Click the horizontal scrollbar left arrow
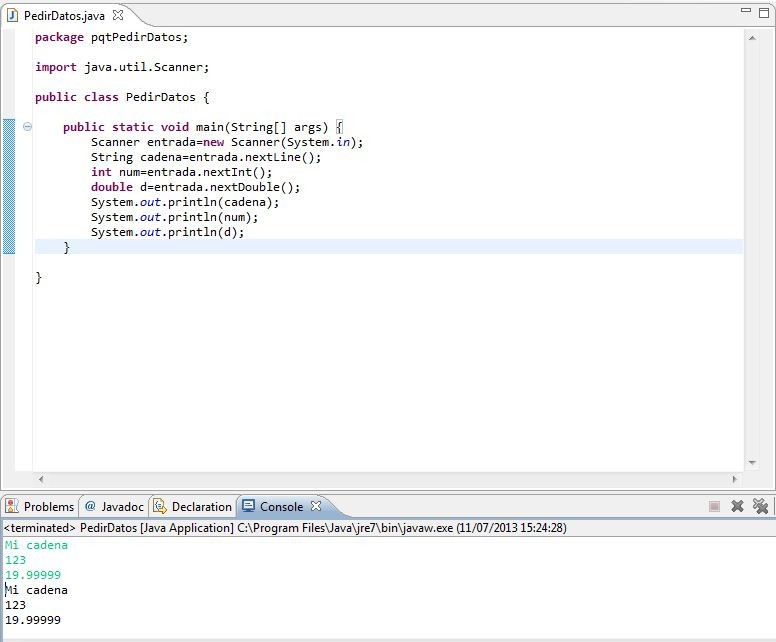This screenshot has width=776, height=642. click(40, 479)
